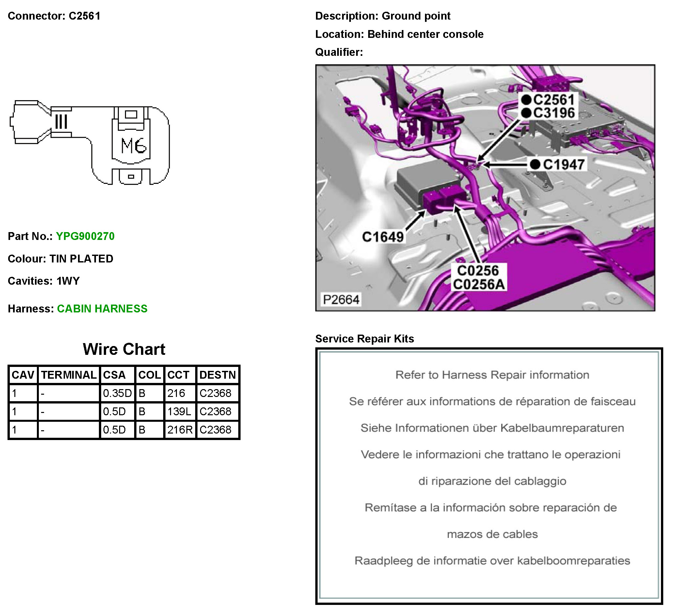Open the CABIN HARNESS link
Viewport: 675px width, 616px height.
click(x=102, y=309)
